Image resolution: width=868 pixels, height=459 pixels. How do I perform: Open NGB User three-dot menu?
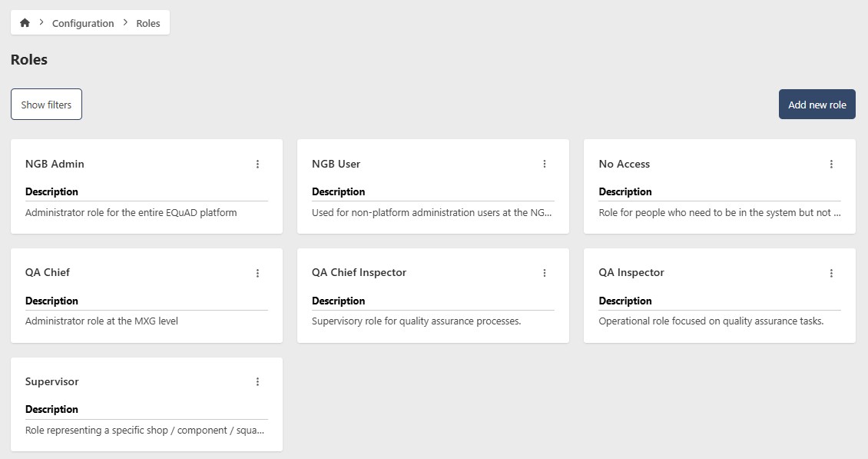click(x=544, y=164)
